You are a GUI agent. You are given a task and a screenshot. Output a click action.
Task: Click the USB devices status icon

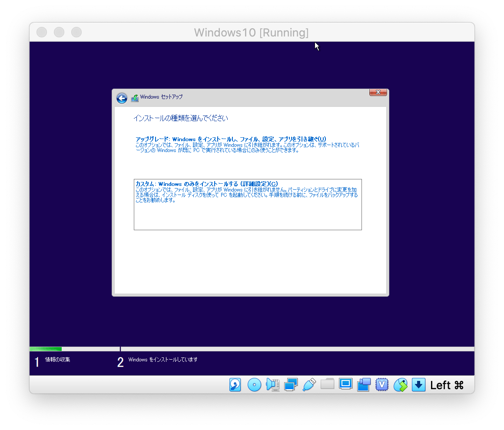tap(309, 384)
